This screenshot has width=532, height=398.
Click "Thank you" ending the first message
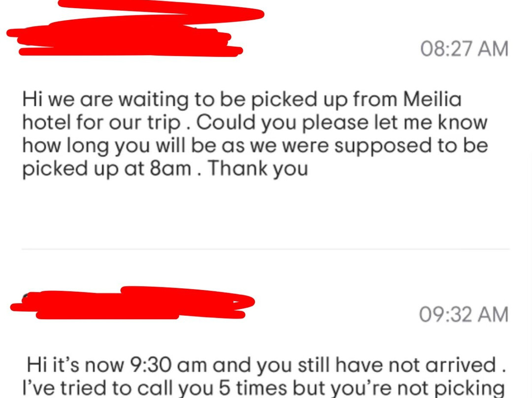click(x=258, y=169)
